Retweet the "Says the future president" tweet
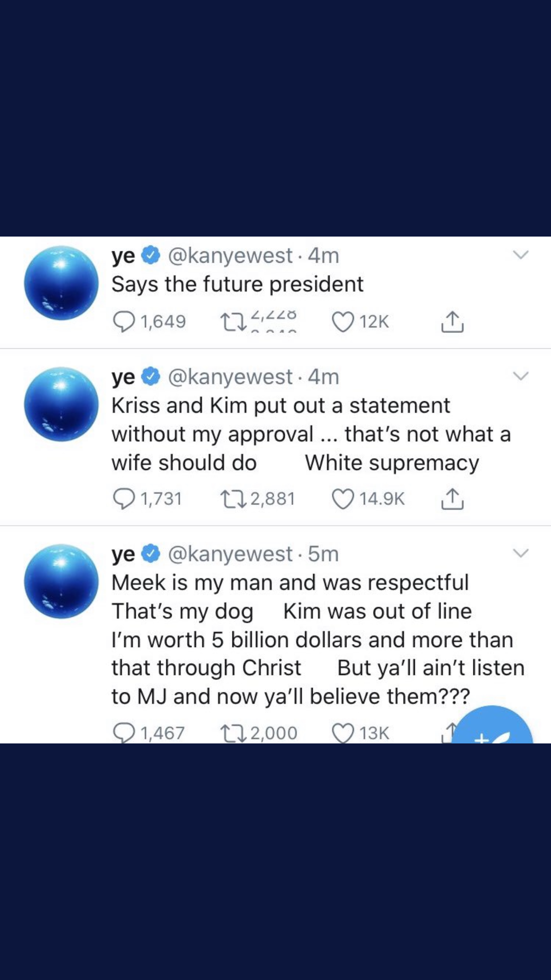The height and width of the screenshot is (980, 551). point(234,321)
